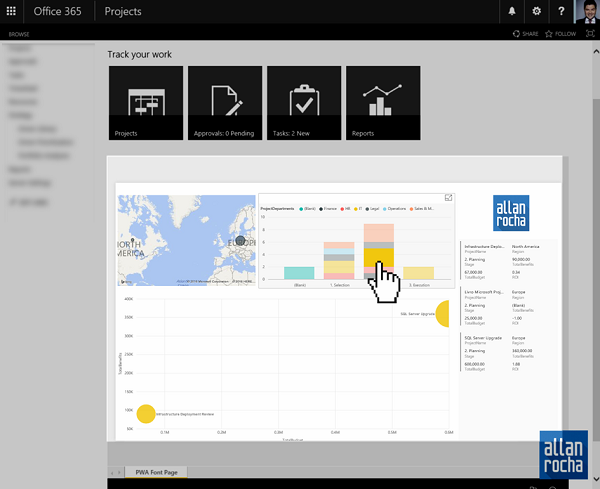Viewport: 600px width, 489px height.
Task: Open the settings gear menu
Action: pos(537,12)
